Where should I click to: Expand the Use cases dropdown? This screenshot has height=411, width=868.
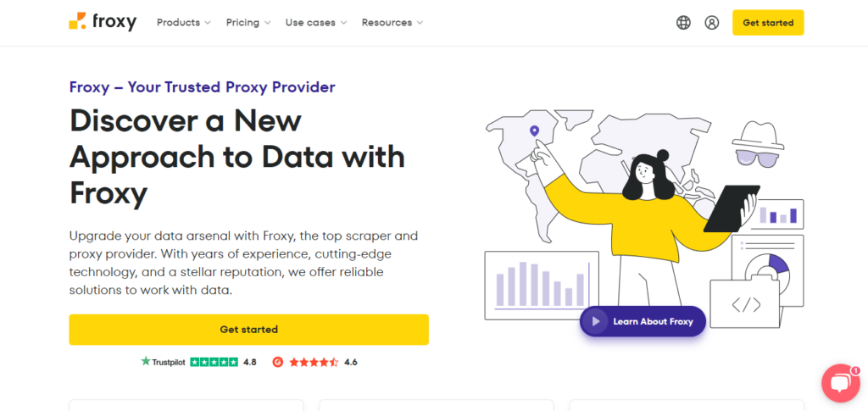point(316,23)
